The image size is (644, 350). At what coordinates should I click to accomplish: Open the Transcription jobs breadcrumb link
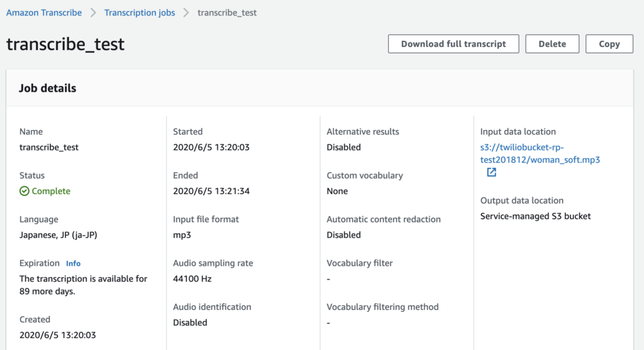pyautogui.click(x=140, y=13)
